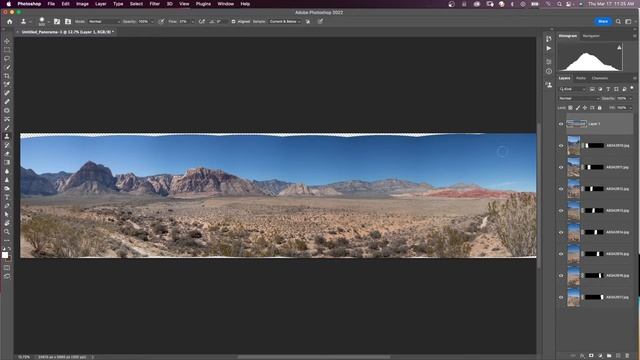Open the Flow dropdown arrow
Screen dimensions: 640x360
click(192, 22)
